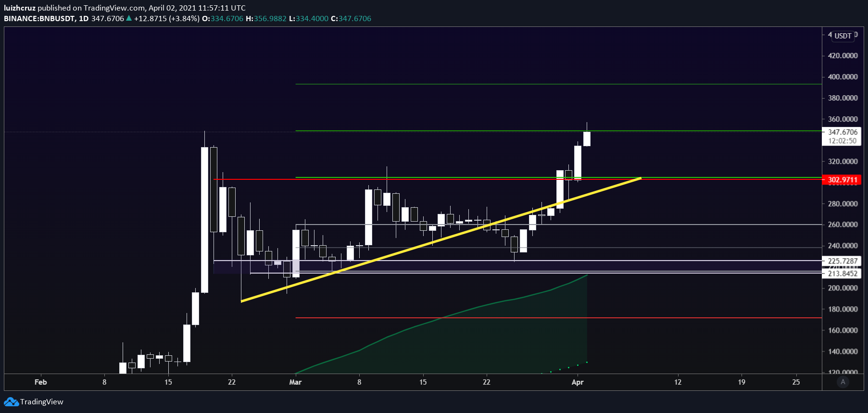The height and width of the screenshot is (413, 868).
Task: Click the Mar date axis label
Action: pyautogui.click(x=295, y=382)
